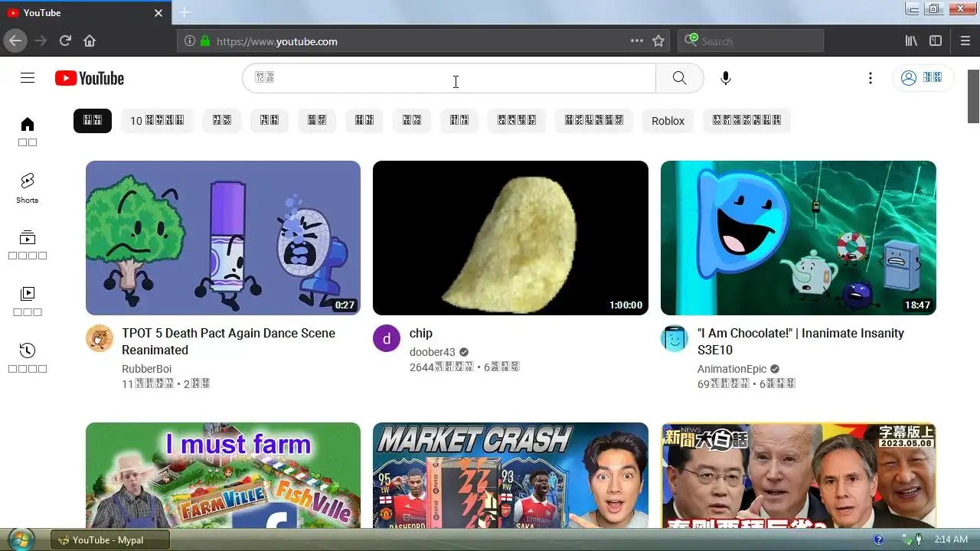The height and width of the screenshot is (551, 980).
Task: Open browser hamburger application menu
Action: click(965, 41)
